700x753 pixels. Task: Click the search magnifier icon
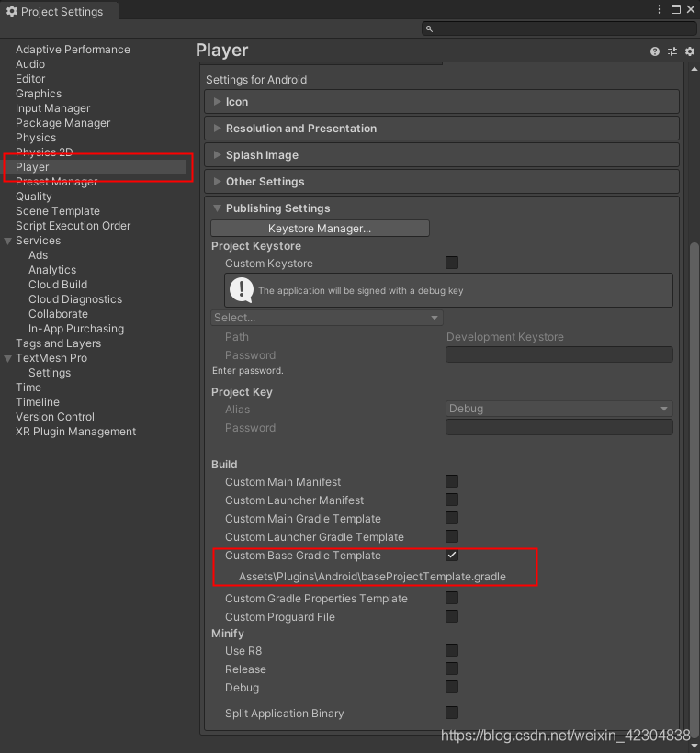point(427,28)
